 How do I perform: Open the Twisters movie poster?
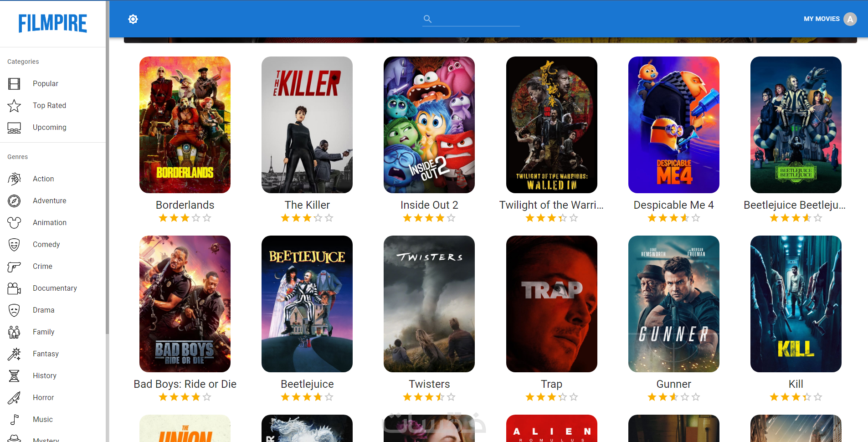point(429,304)
